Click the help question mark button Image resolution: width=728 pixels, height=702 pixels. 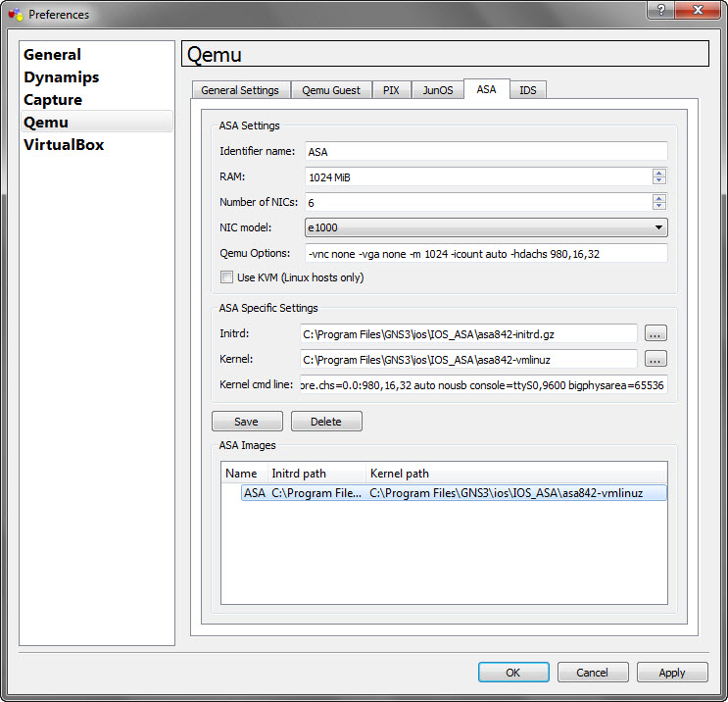(661, 10)
